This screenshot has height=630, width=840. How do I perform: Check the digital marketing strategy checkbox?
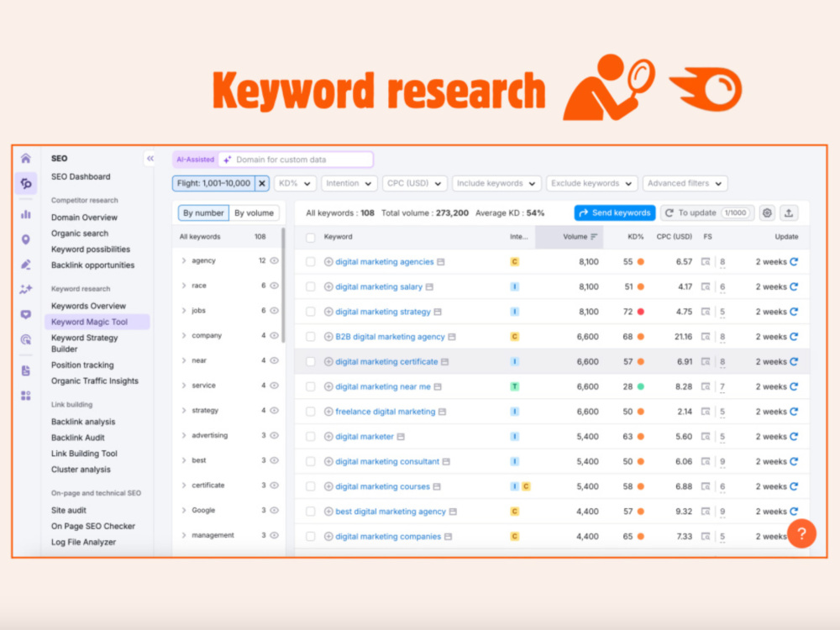point(310,312)
